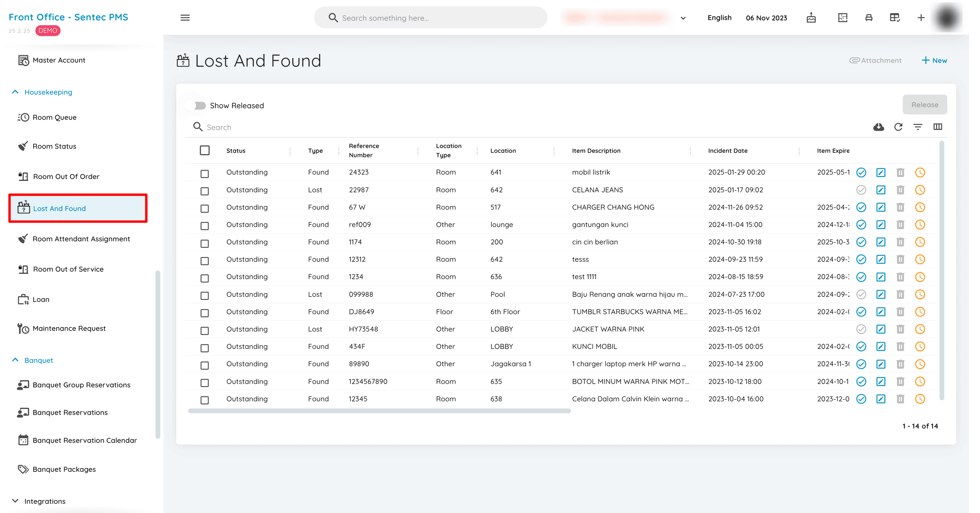Image resolution: width=980 pixels, height=513 pixels.
Task: Open the column chooser icon
Action: (x=937, y=127)
